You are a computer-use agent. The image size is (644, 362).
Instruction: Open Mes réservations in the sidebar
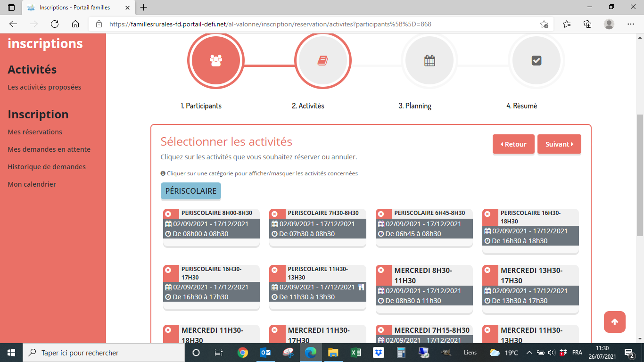[x=35, y=132]
